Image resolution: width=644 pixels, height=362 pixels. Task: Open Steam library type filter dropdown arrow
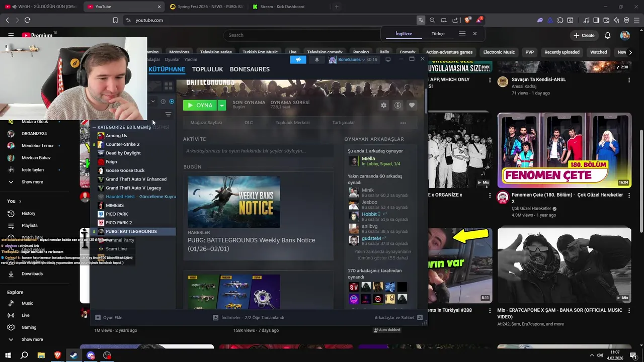click(153, 102)
